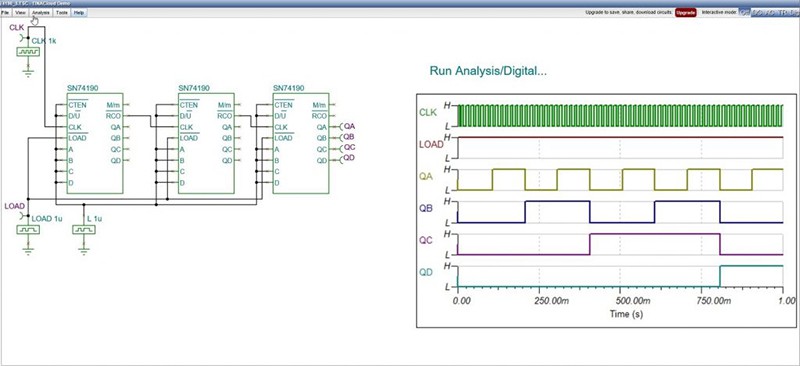This screenshot has height=366, width=800.
Task: Click the 'CLK 1k' component label
Action: point(44,41)
